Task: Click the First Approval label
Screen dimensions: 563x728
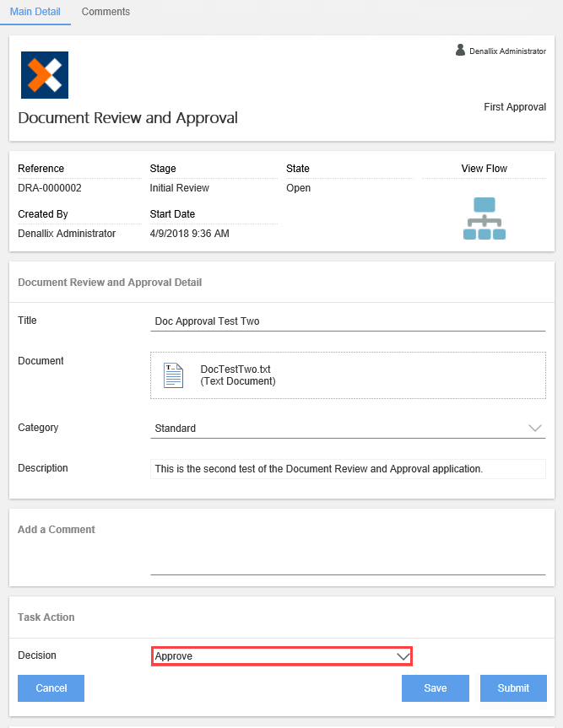Action: (x=514, y=107)
